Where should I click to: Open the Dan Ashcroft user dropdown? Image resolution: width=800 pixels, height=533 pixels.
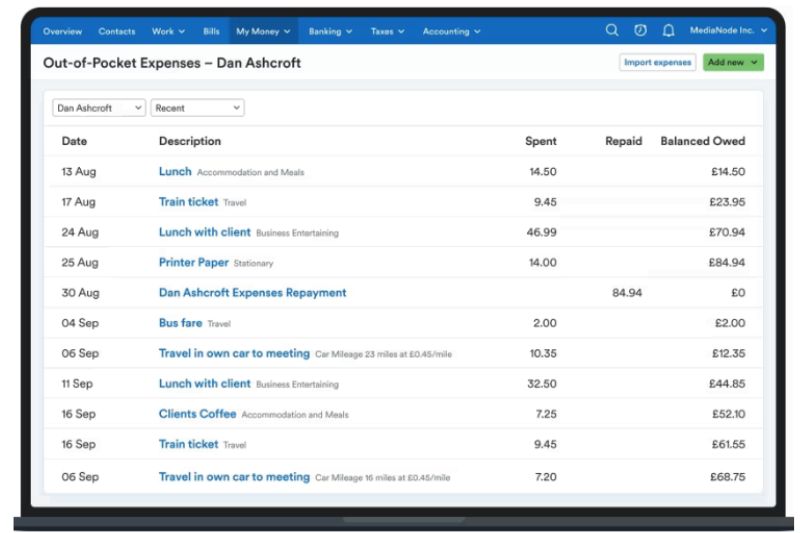pos(99,108)
